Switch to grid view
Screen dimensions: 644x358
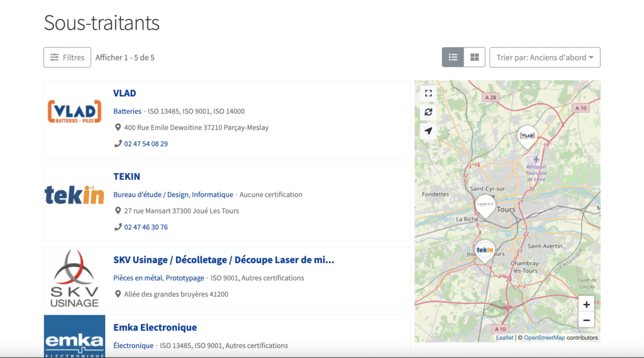(474, 57)
